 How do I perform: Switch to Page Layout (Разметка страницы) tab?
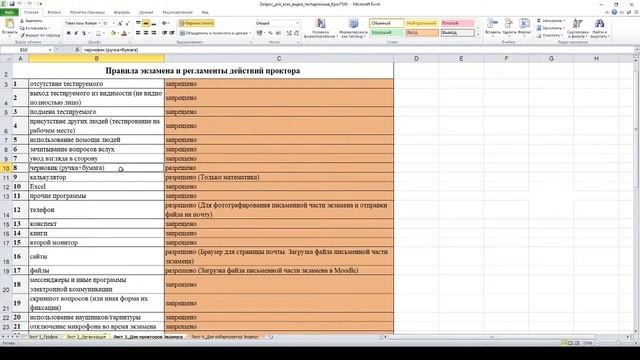(87, 12)
